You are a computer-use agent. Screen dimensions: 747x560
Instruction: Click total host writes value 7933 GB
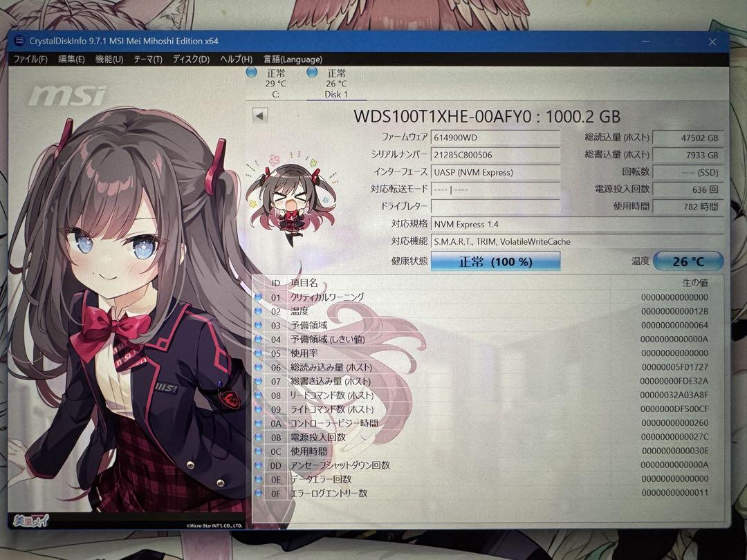(688, 155)
